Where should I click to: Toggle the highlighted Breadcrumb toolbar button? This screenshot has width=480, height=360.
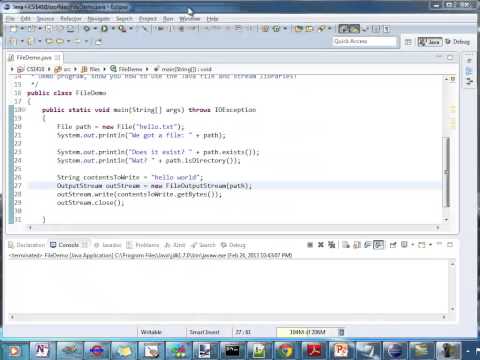pyautogui.click(x=344, y=29)
